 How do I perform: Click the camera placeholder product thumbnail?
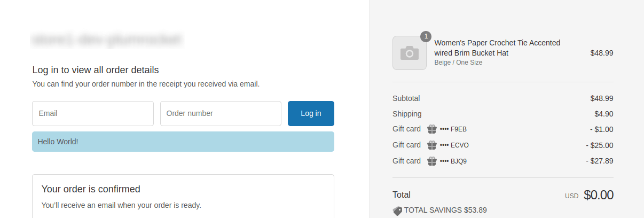[410, 53]
